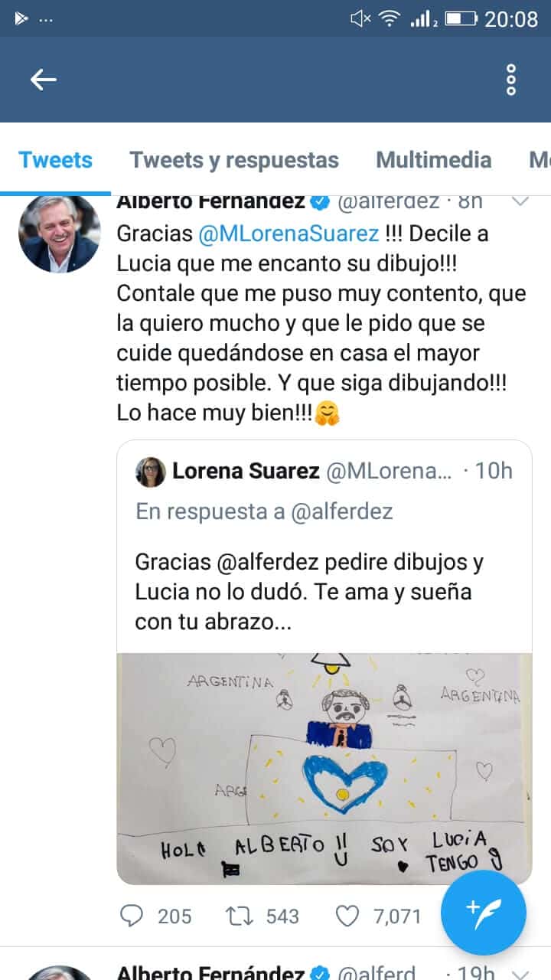Screen dimensions: 551x980
Task: Tap the reply icon with 205 comments
Action: tap(133, 915)
